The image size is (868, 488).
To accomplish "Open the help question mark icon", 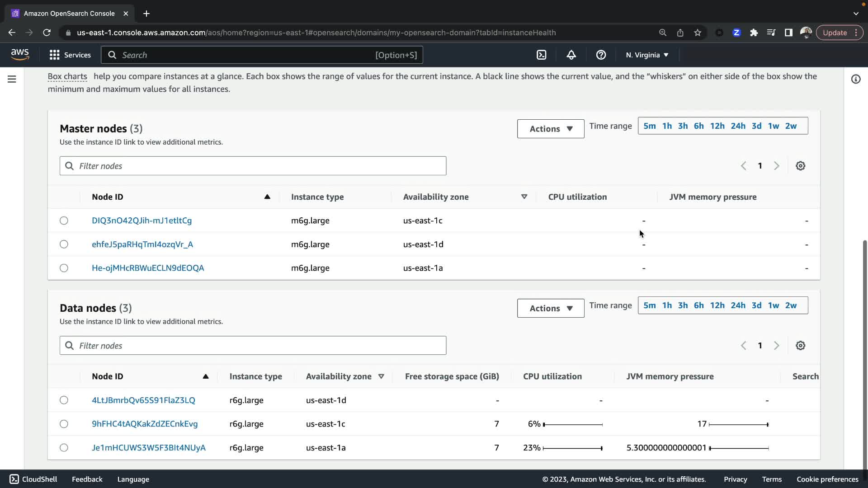I will point(601,55).
